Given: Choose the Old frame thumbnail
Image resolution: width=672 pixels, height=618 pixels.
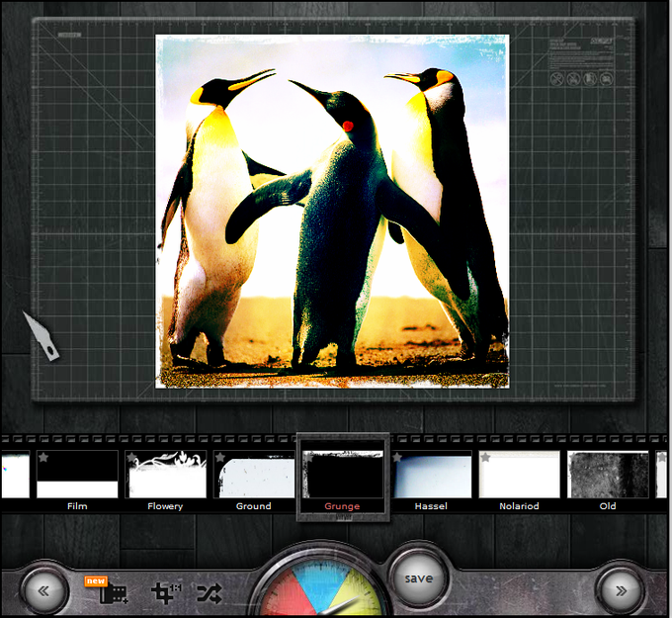Looking at the screenshot, I should [608, 475].
